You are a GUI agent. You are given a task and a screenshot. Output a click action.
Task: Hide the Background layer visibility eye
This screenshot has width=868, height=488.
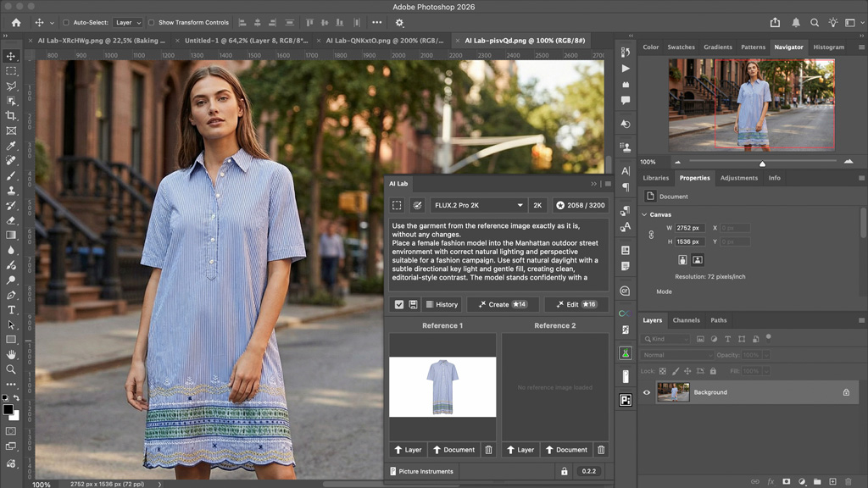(x=647, y=392)
